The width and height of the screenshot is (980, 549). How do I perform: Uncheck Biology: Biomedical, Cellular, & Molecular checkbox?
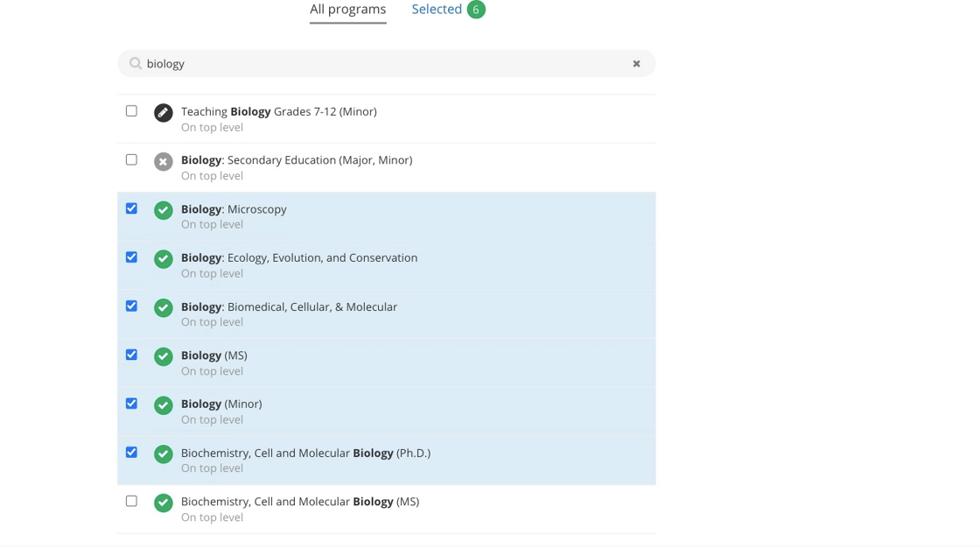[131, 306]
